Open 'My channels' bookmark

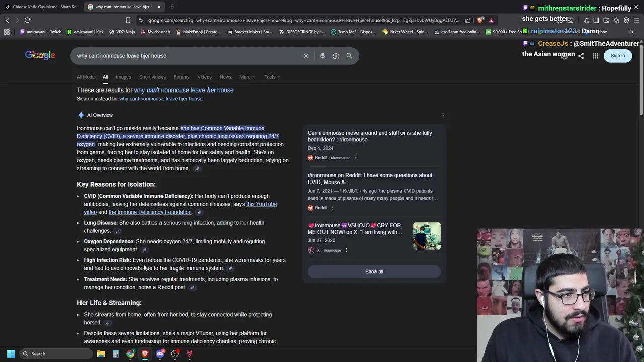pos(155,32)
